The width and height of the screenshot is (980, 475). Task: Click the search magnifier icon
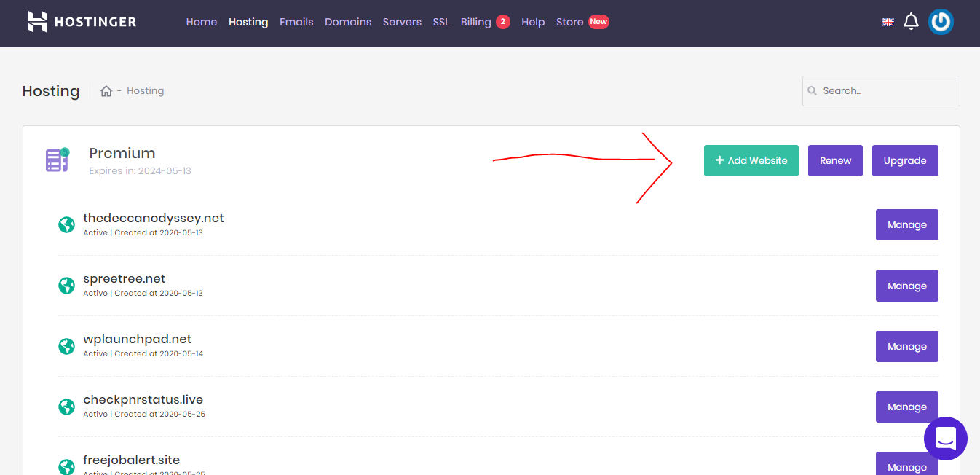coord(813,91)
